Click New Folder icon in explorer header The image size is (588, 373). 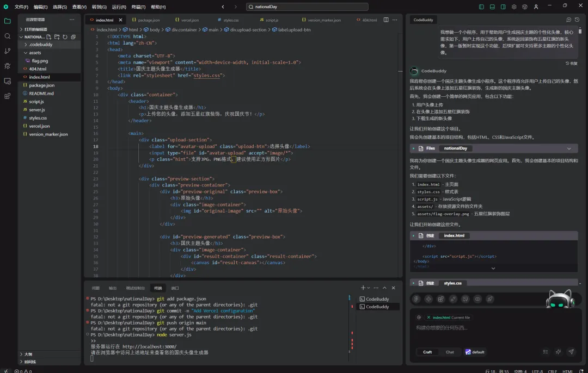[x=57, y=36]
